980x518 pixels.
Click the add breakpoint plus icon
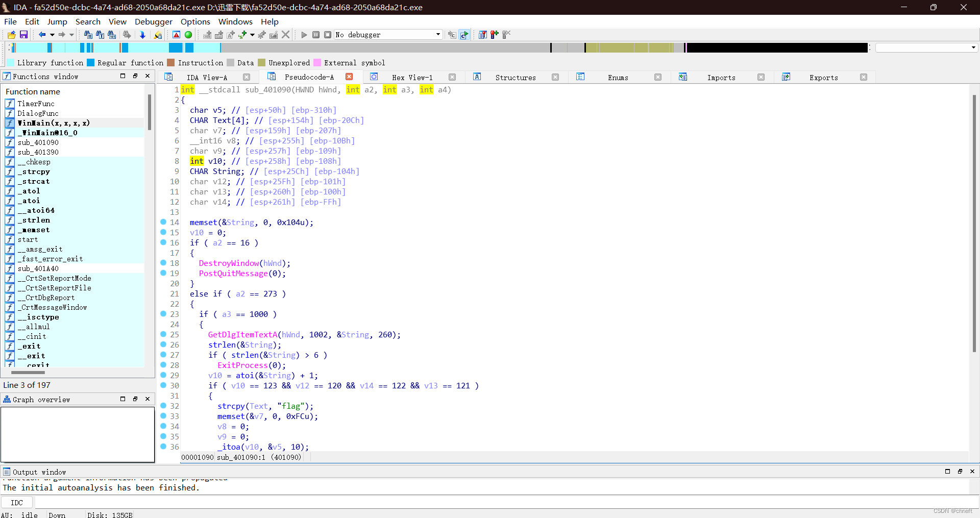[x=494, y=35]
